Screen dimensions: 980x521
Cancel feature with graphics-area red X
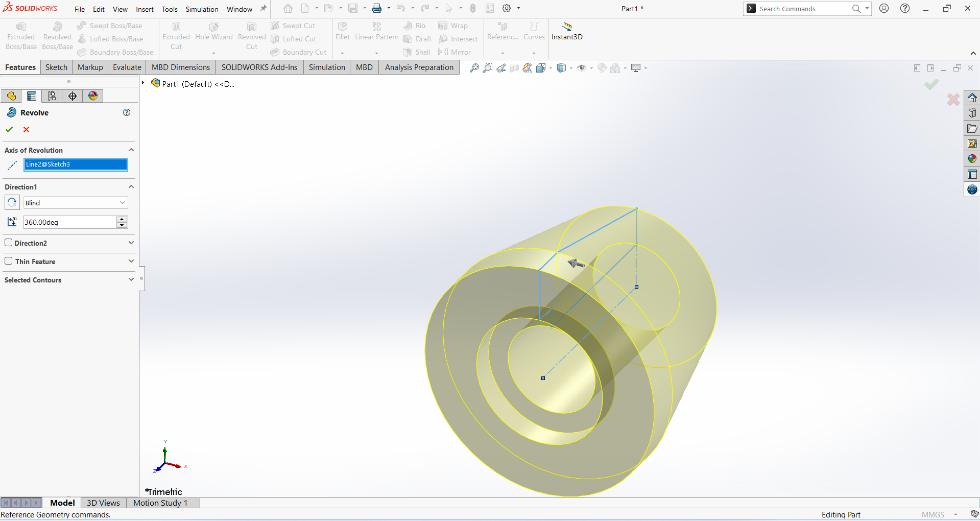[x=953, y=99]
